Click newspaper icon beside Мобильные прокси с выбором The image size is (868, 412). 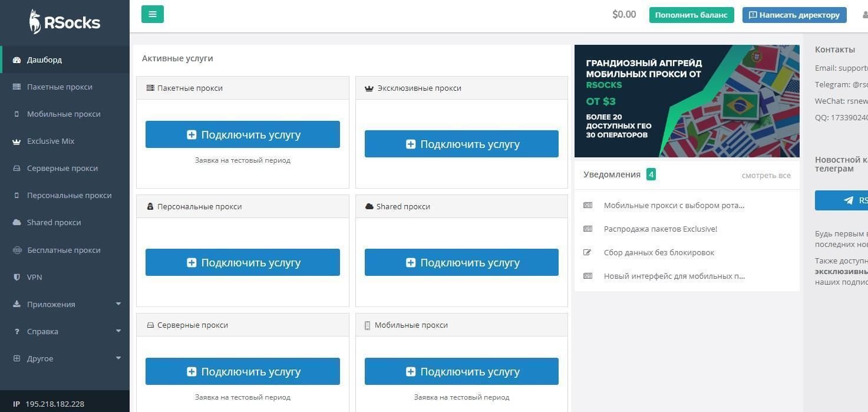click(588, 205)
